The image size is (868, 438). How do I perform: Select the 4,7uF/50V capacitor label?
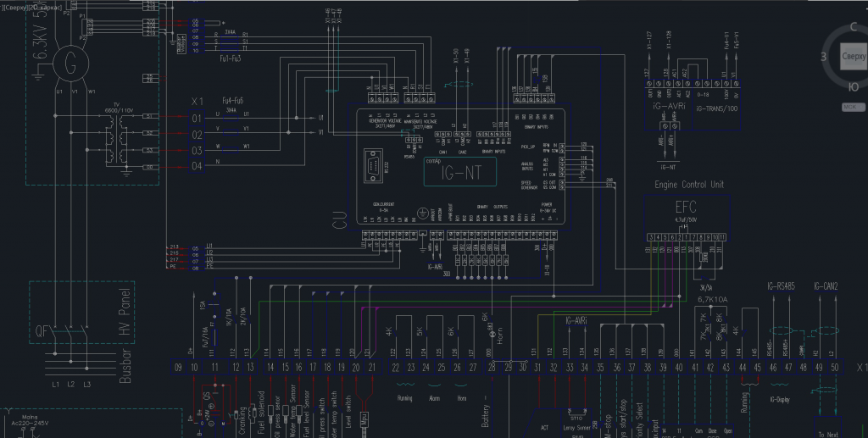[685, 220]
